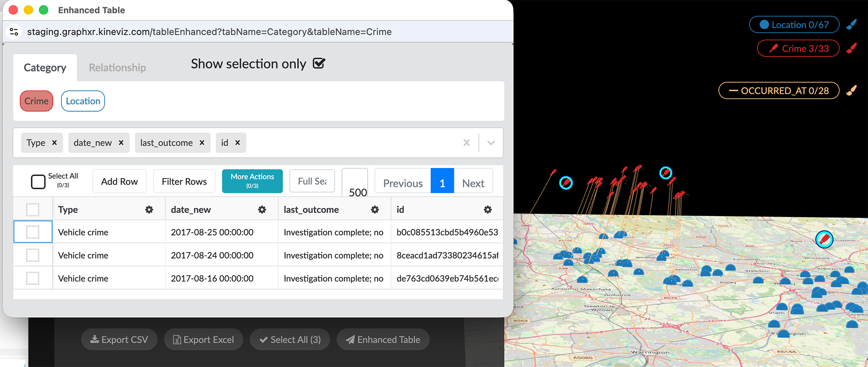The image size is (868, 367).
Task: Remove the last_outcome column tag
Action: (x=202, y=143)
